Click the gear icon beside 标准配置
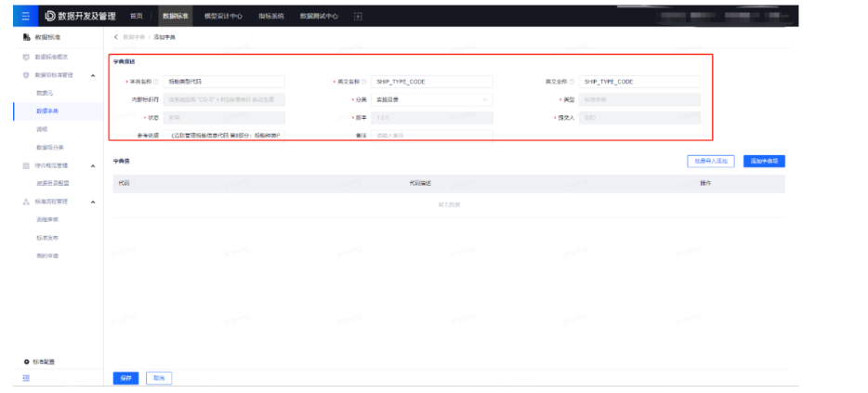The image size is (868, 393). 26,362
